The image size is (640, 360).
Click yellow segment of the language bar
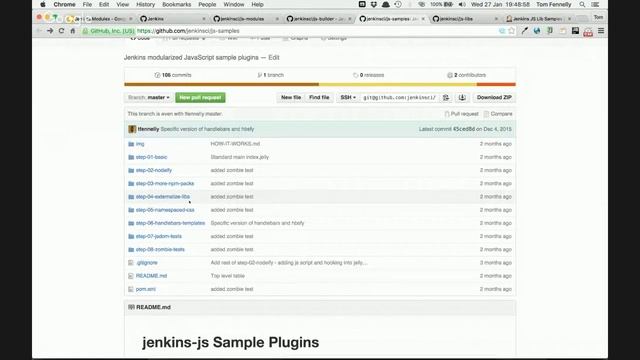pos(398,84)
